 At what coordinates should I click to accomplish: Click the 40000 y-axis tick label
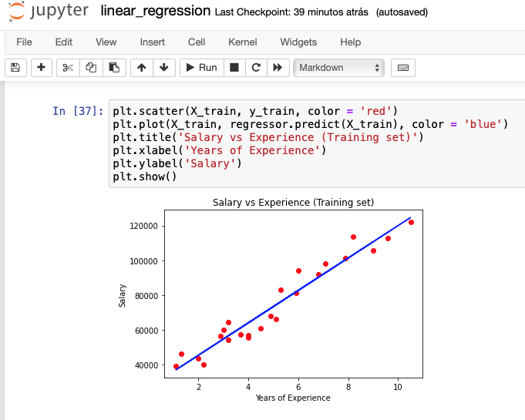(x=146, y=365)
